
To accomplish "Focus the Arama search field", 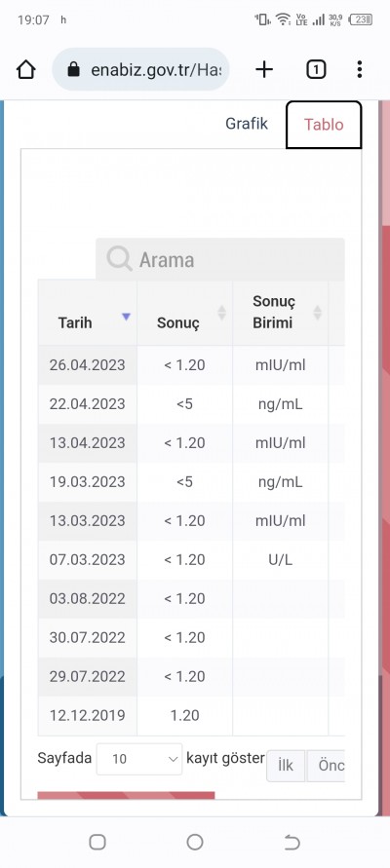I will coord(220,259).
